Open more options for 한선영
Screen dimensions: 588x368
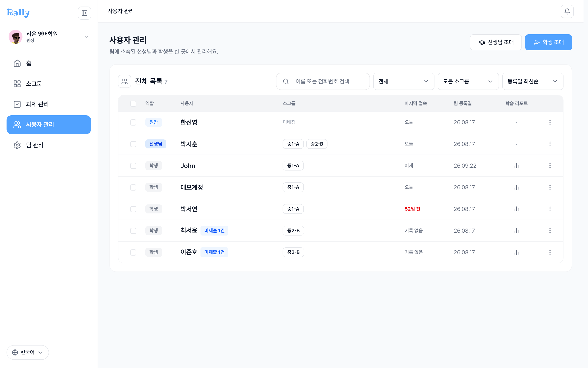[550, 122]
